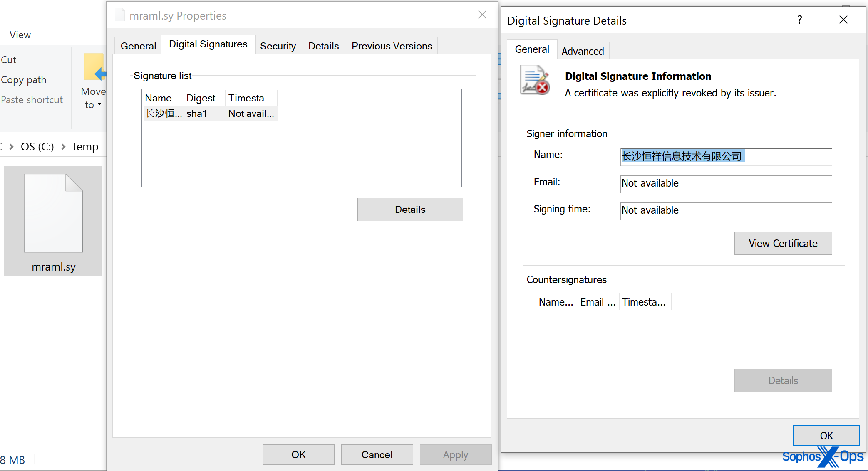Expand the Move to dropdown arrow
868x471 pixels.
(99, 104)
